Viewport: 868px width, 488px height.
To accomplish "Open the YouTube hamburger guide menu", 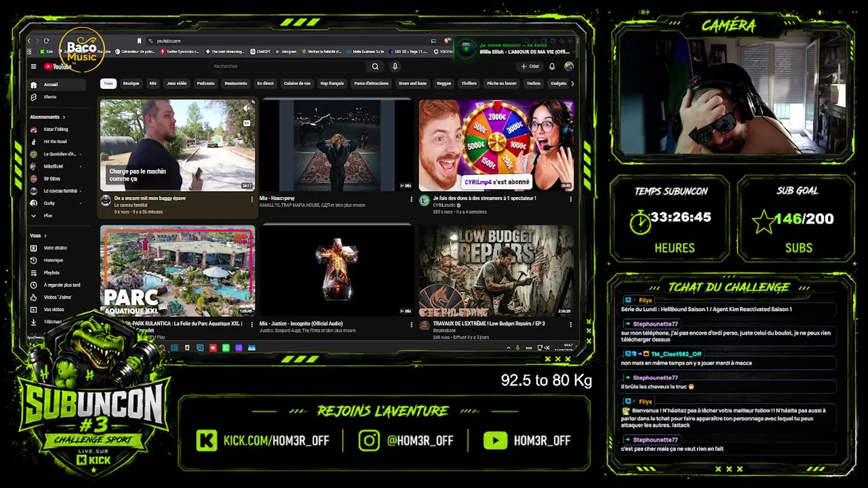I will coord(33,66).
